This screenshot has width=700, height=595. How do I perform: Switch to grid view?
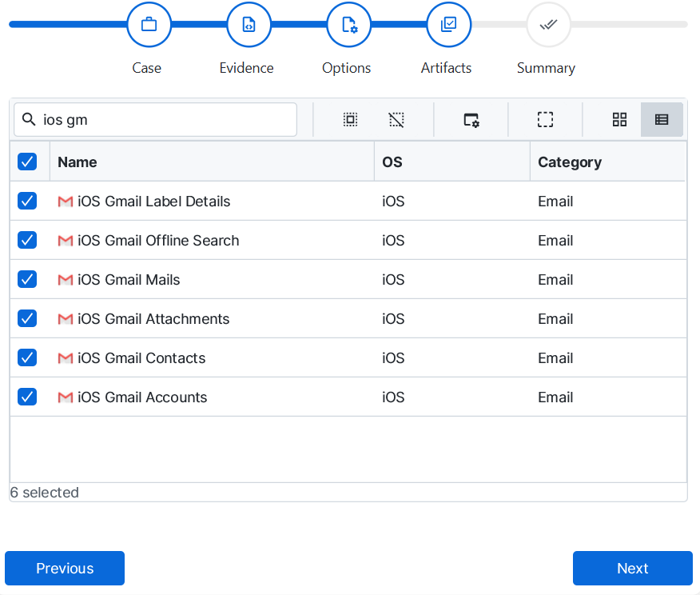pos(619,120)
